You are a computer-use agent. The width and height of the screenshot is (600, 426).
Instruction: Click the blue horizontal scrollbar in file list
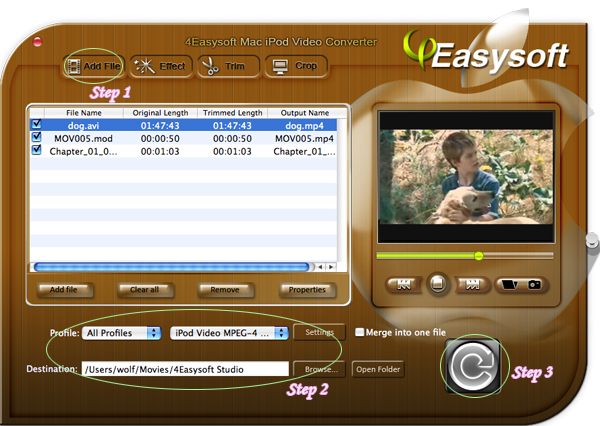(x=171, y=267)
